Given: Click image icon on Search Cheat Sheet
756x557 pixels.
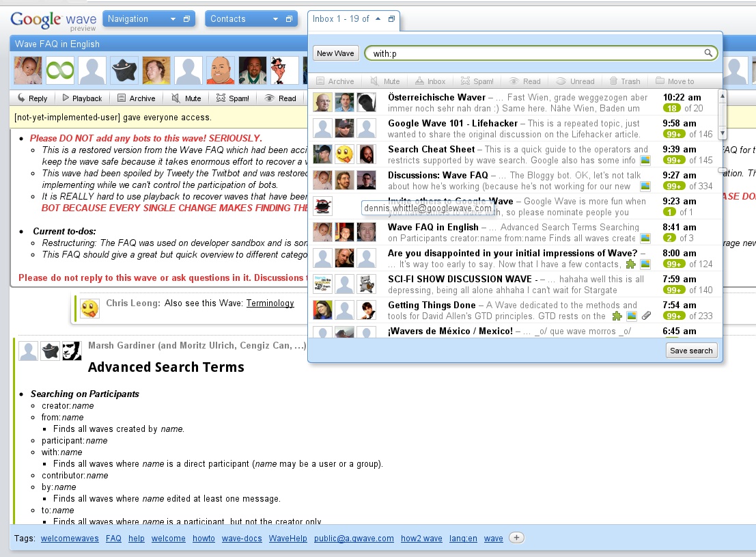Looking at the screenshot, I should pyautogui.click(x=645, y=160).
